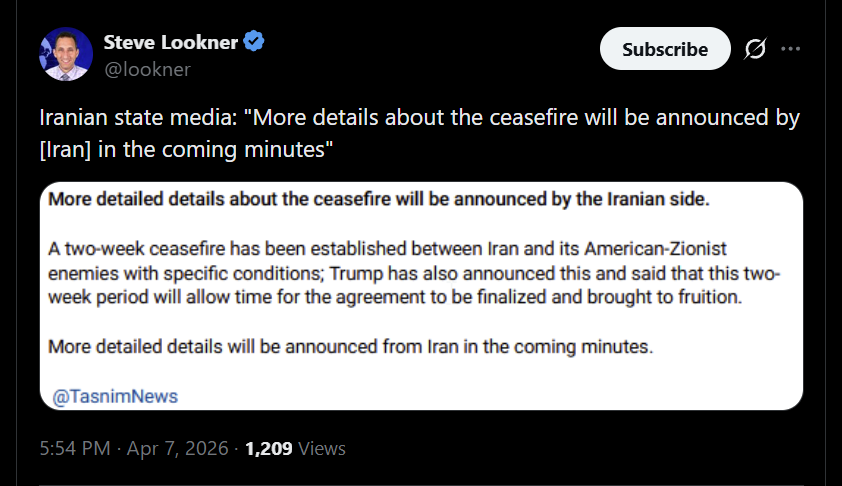The image size is (842, 486).
Task: Click the blue verified checkmark badge
Action: pos(255,43)
